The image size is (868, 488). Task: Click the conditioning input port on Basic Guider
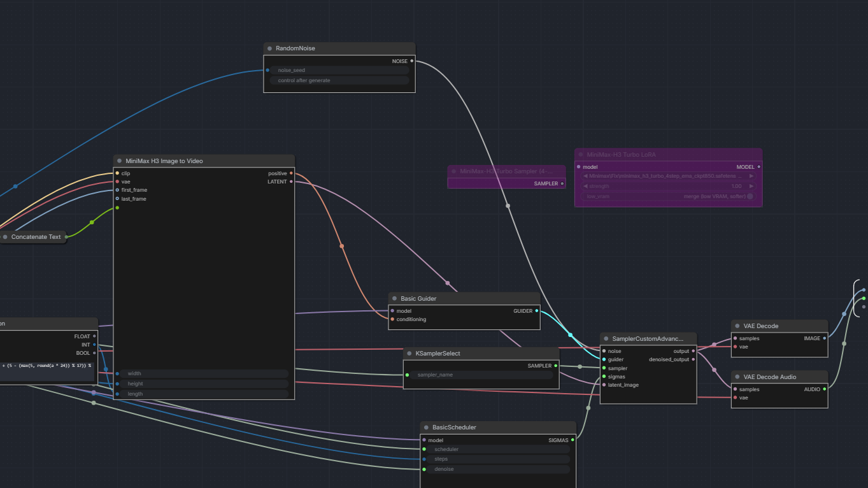pyautogui.click(x=392, y=319)
